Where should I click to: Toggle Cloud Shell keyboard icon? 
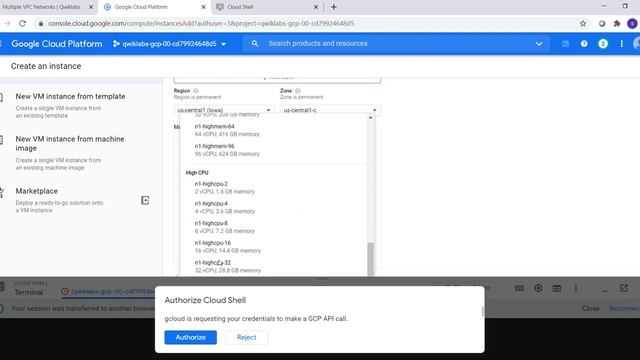(519, 289)
